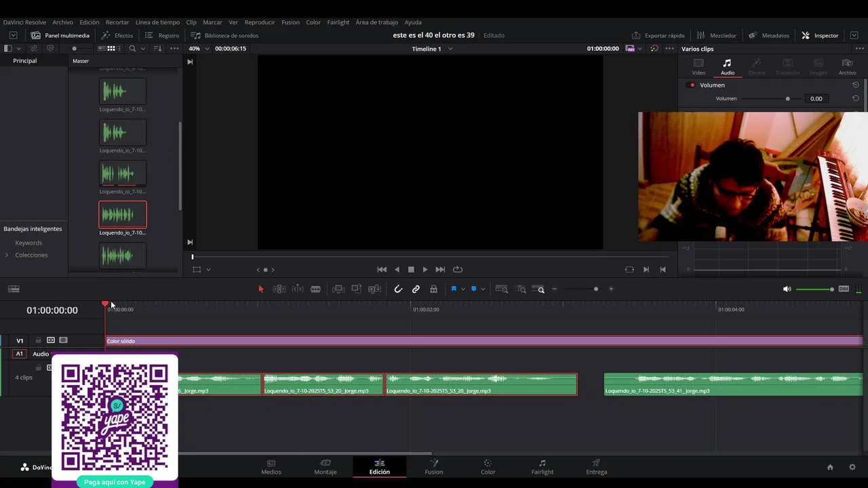The width and height of the screenshot is (868, 488).
Task: Open the marker color dropdown
Action: pyautogui.click(x=483, y=289)
